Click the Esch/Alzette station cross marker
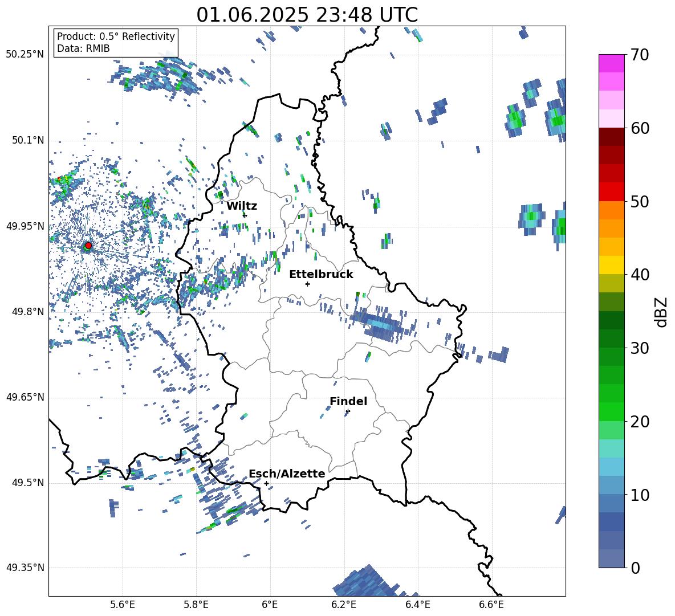 tap(266, 483)
